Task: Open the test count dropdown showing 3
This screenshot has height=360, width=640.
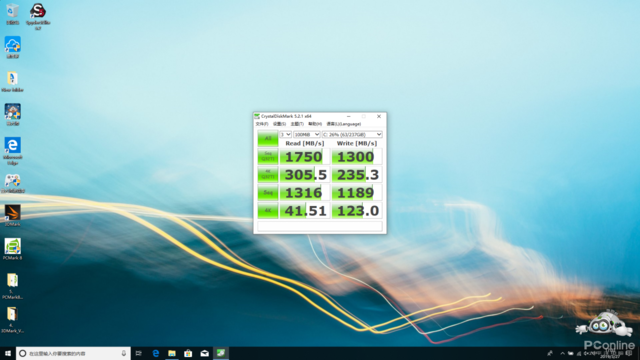Action: click(x=285, y=134)
